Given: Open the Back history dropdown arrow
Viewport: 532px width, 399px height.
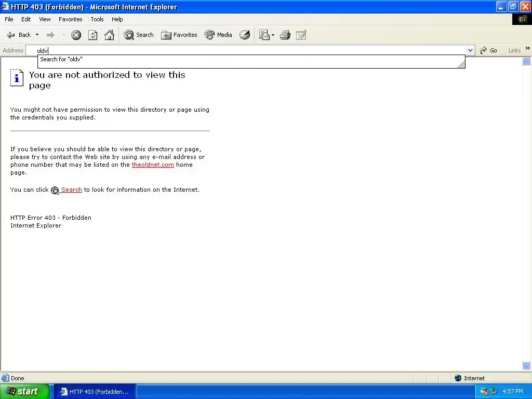Looking at the screenshot, I should (37, 35).
